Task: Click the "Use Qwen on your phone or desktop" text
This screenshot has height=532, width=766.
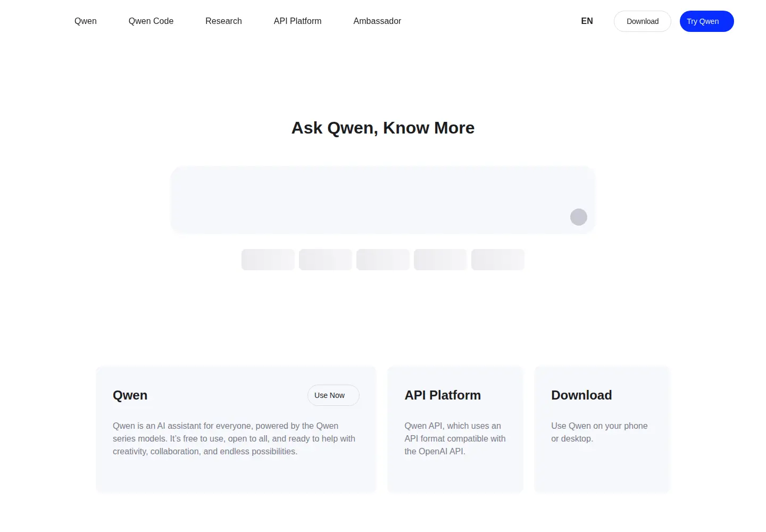Action: pyautogui.click(x=600, y=433)
